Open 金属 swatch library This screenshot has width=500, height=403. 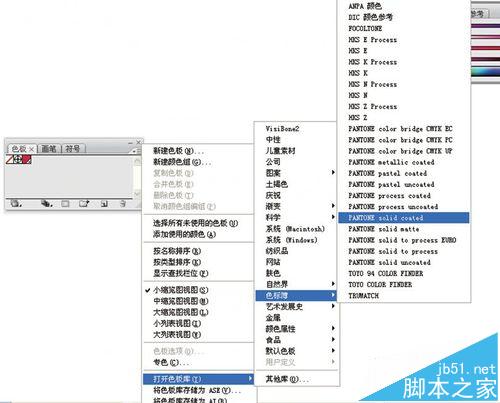(x=273, y=318)
